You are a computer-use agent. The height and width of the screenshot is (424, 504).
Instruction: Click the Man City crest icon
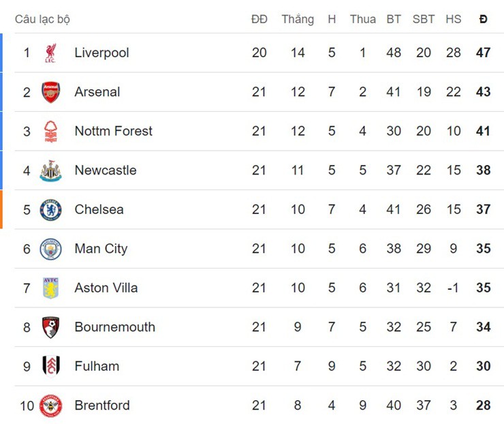[x=50, y=249]
